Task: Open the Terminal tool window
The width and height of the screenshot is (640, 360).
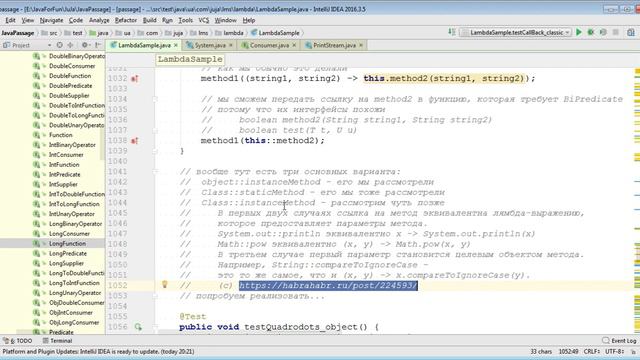Action: [x=58, y=340]
